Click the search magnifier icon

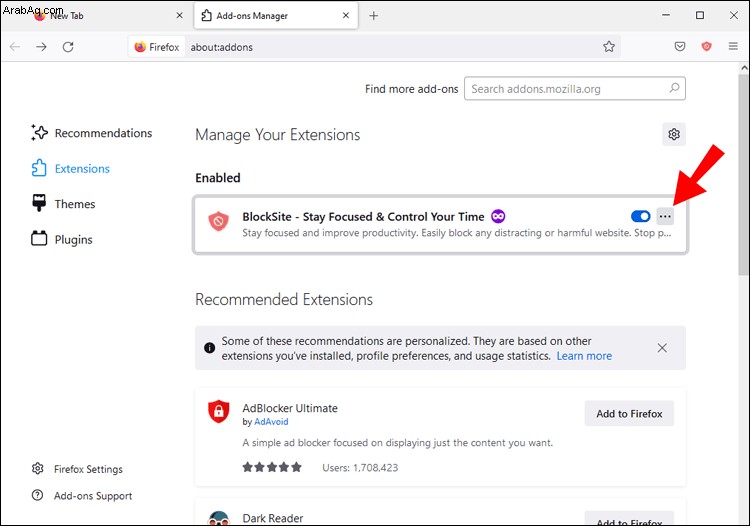pos(674,88)
